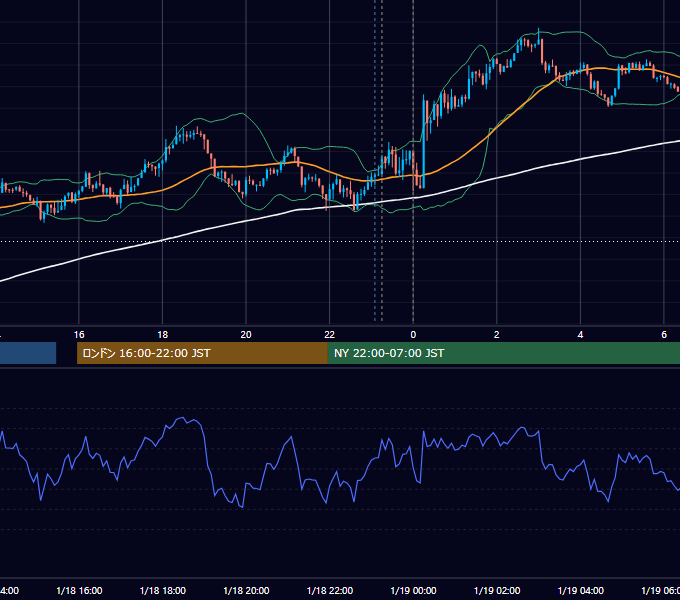Click the "1/18 22:00" date label
The width and height of the screenshot is (680, 600).
pyautogui.click(x=330, y=590)
